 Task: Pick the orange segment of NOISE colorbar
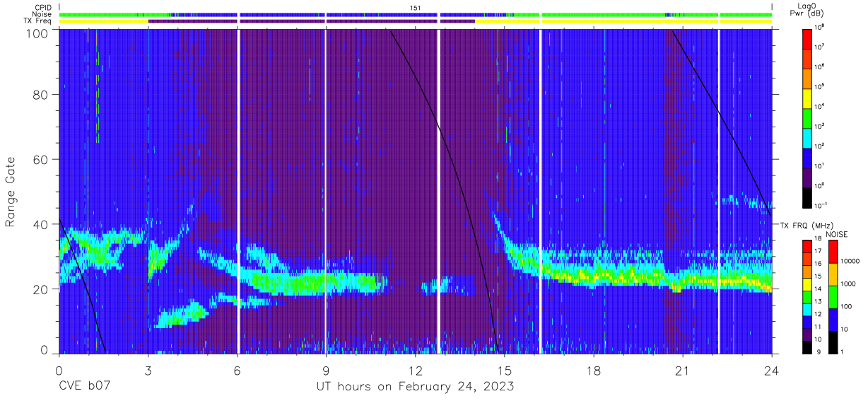click(x=834, y=274)
